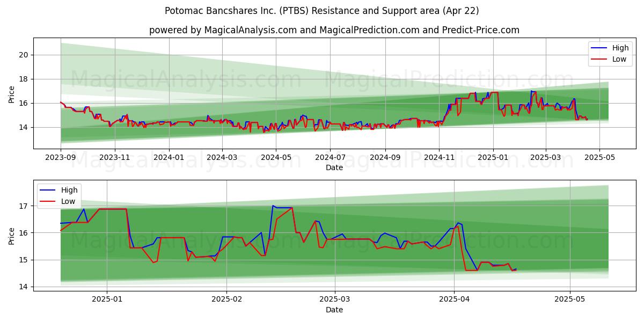Click the 'Price' axis label of the top chart
Screen dimensions: 644x322
[x=12, y=93]
